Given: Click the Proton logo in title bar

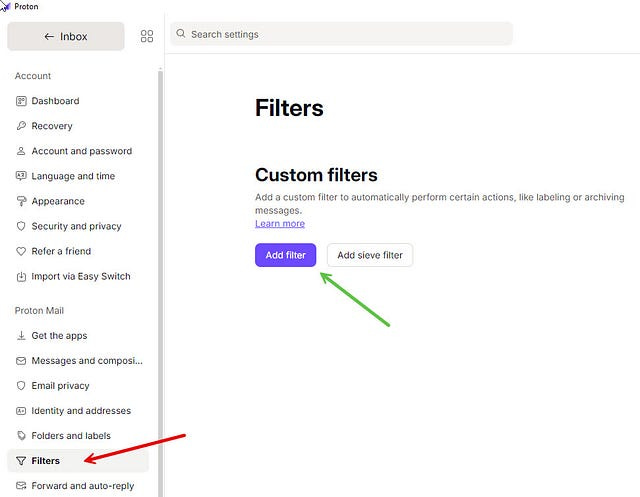Looking at the screenshot, I should click(5, 6).
